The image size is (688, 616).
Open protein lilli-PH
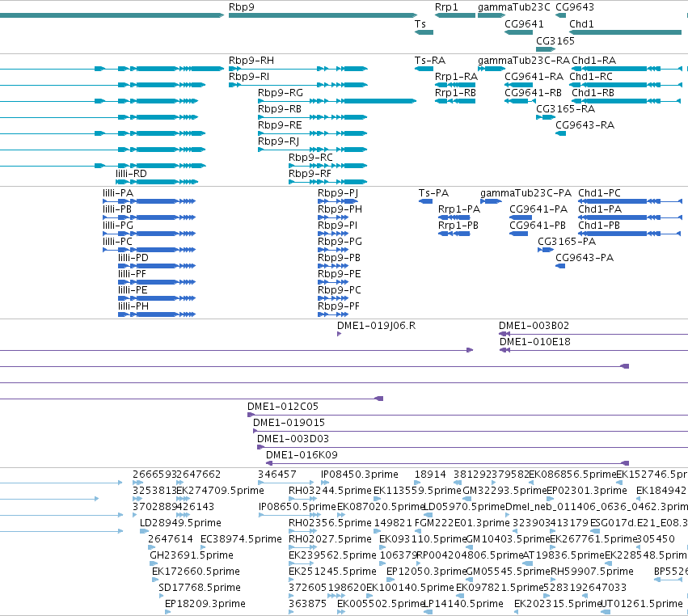(x=133, y=306)
